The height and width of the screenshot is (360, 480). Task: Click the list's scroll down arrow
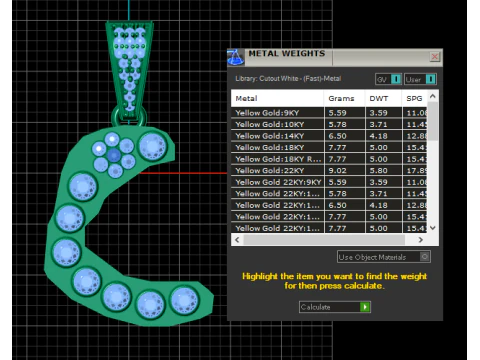pos(433,228)
